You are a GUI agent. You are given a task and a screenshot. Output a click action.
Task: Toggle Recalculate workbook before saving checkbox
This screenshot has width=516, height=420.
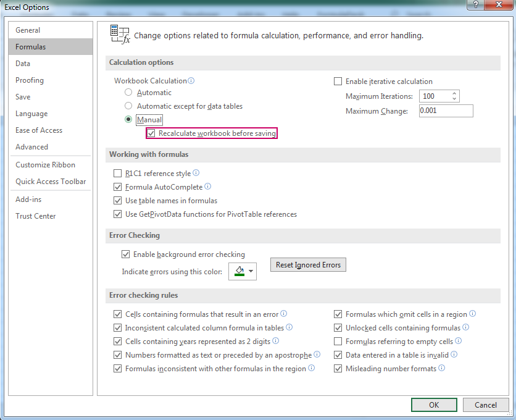coord(151,133)
